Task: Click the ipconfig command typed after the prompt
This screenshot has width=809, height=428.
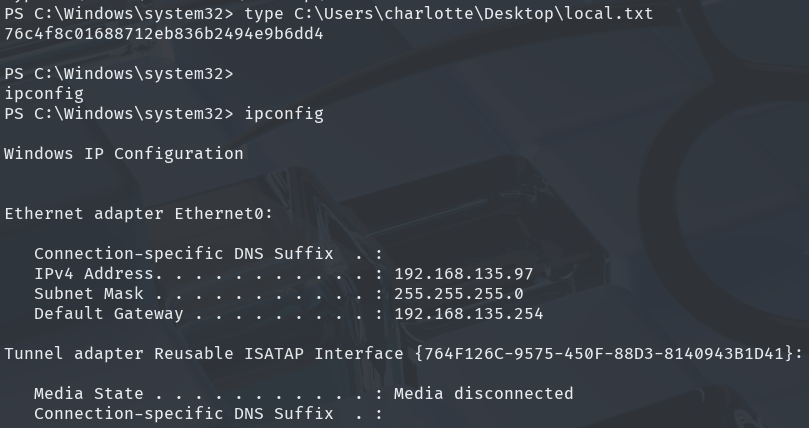Action: point(284,114)
